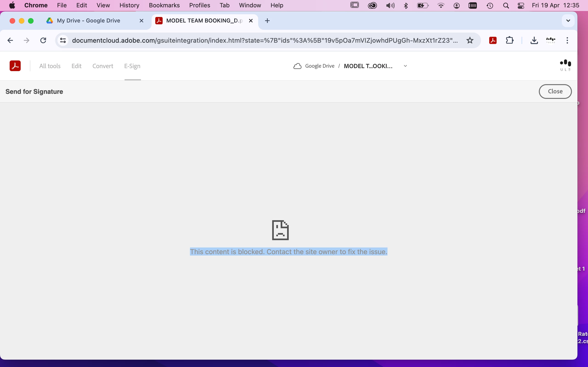Bookmark this page with the star icon
The width and height of the screenshot is (588, 367).
470,40
